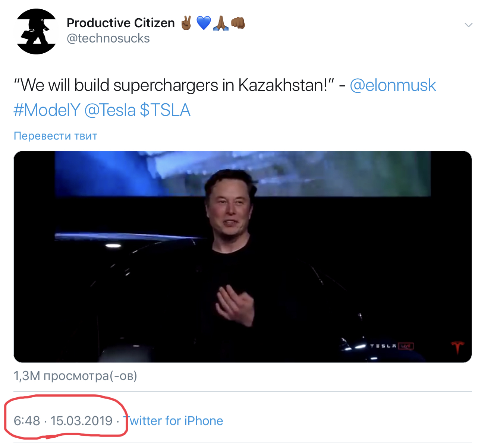Viewport: 497px width, 448px height.
Task: Select the #ModelY hashtag
Action: [47, 110]
